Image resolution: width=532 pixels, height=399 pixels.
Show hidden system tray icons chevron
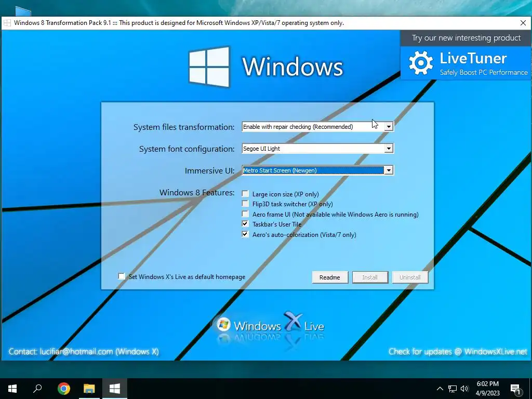[x=440, y=389]
